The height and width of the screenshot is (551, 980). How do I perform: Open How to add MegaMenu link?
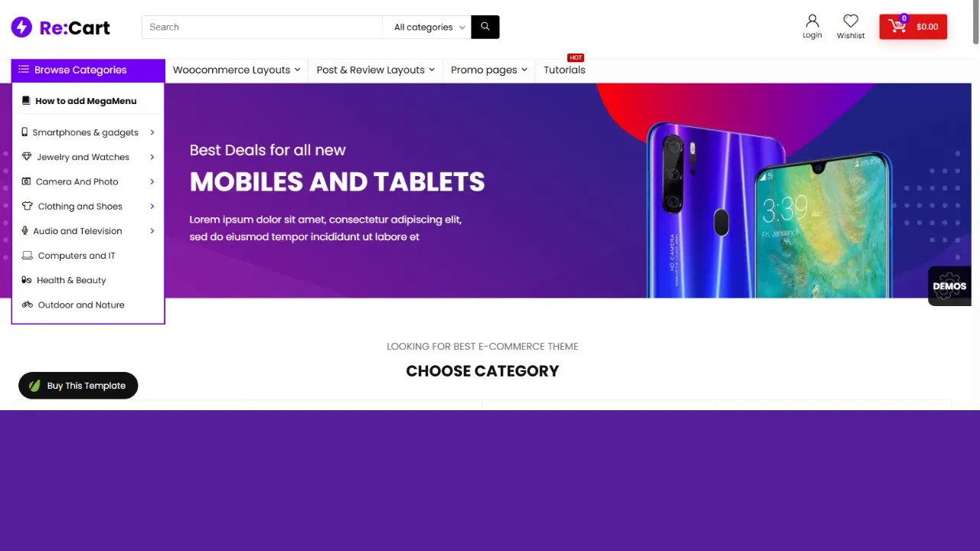tap(86, 101)
